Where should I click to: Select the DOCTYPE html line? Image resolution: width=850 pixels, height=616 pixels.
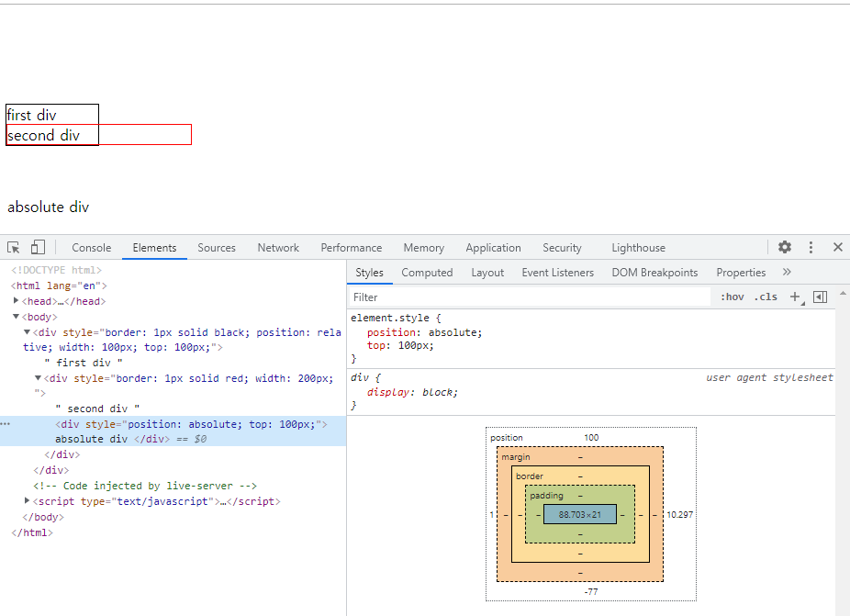(56, 270)
